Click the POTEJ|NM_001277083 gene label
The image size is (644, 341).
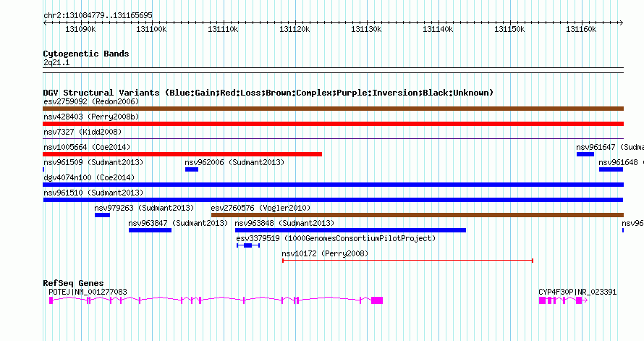(88, 292)
